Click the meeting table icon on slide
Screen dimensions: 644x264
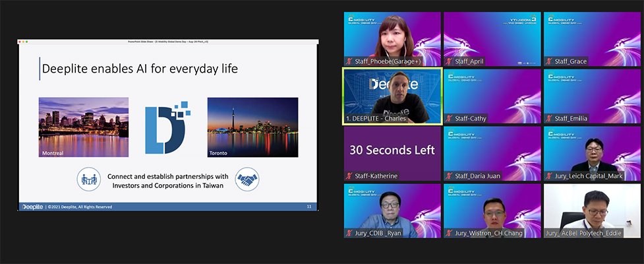89,180
